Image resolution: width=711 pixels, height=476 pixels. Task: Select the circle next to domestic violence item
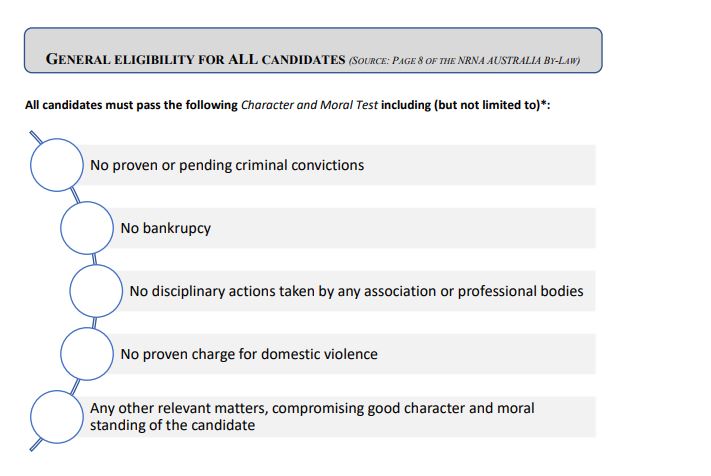[87, 354]
